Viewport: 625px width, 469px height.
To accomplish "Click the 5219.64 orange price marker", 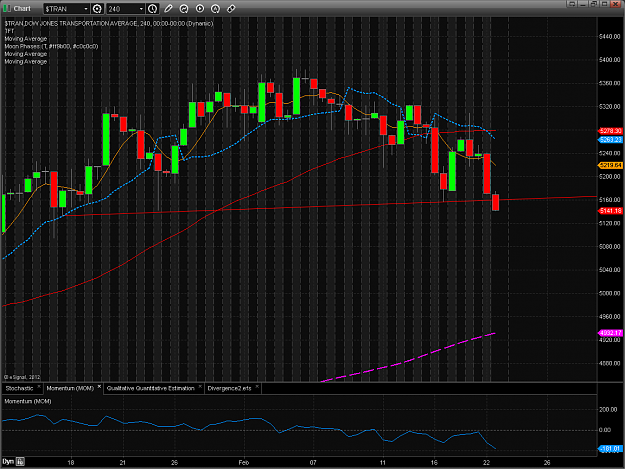I will pyautogui.click(x=610, y=165).
